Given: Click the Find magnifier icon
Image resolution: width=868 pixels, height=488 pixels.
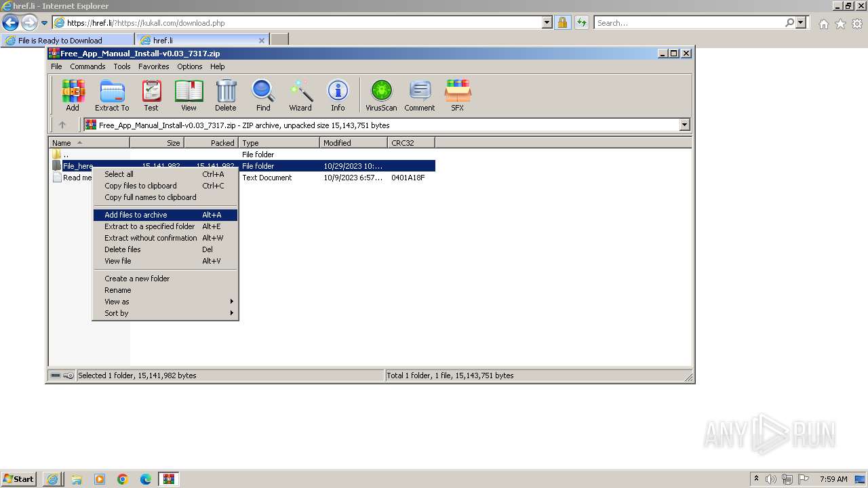Looking at the screenshot, I should pos(263,95).
